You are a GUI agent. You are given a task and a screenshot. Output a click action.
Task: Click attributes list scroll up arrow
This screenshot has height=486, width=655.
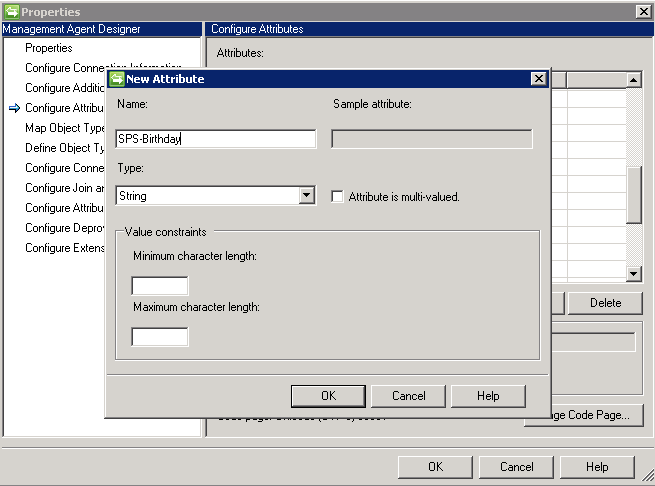(x=634, y=79)
